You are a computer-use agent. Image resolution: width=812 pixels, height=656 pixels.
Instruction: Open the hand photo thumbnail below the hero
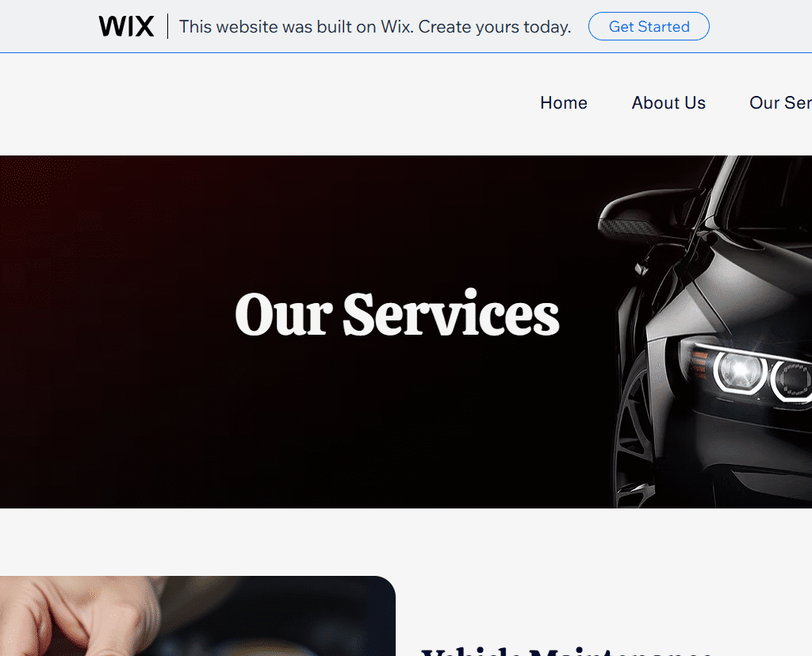[x=197, y=616]
